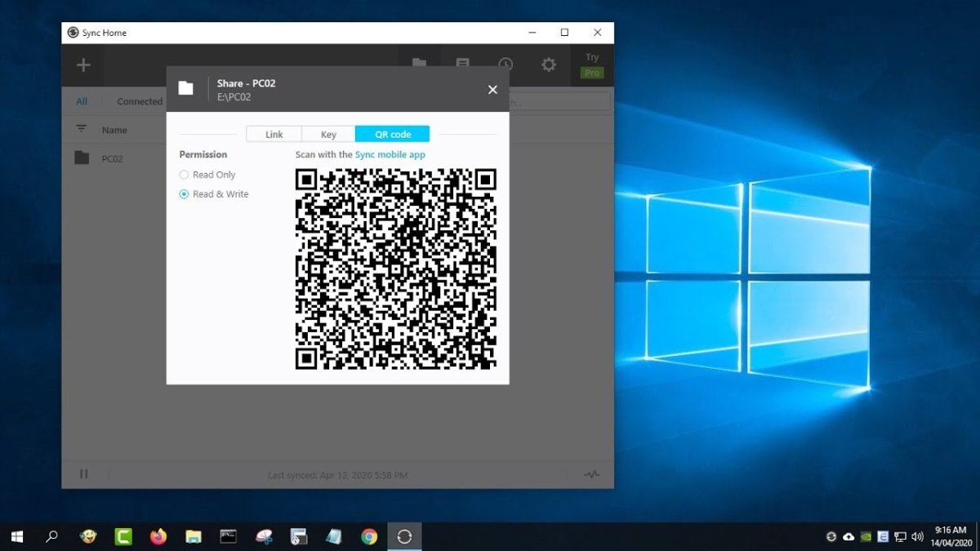The width and height of the screenshot is (980, 551).
Task: Click the E:\PC02 path text
Action: point(234,97)
